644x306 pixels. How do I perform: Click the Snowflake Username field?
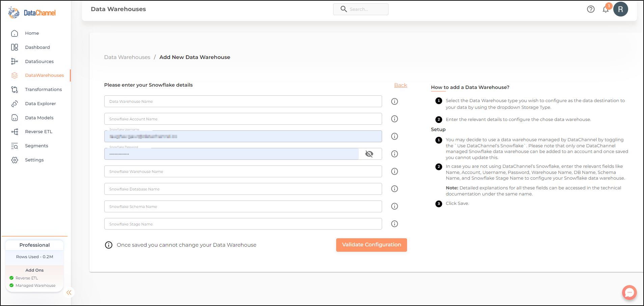(243, 136)
